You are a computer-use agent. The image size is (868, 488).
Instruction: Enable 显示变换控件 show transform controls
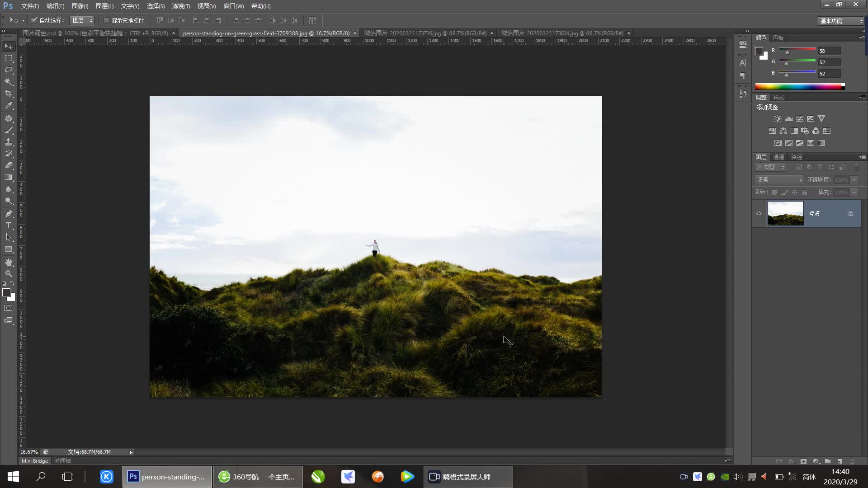[106, 20]
